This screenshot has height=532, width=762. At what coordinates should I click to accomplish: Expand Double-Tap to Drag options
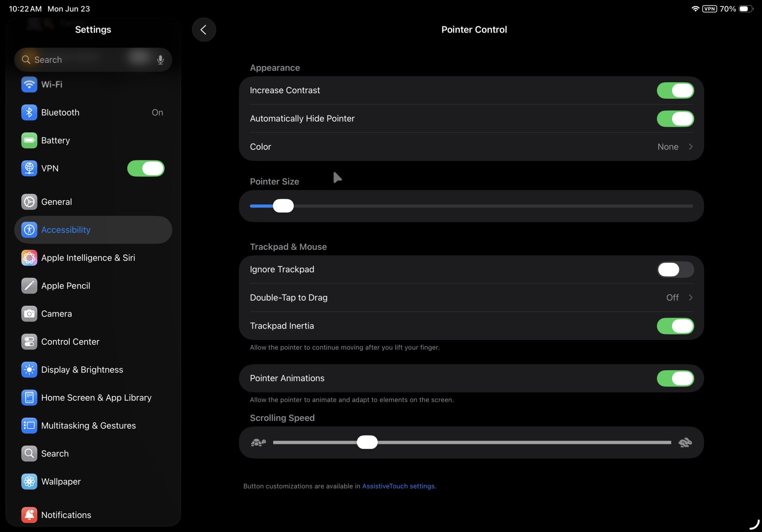pyautogui.click(x=471, y=298)
